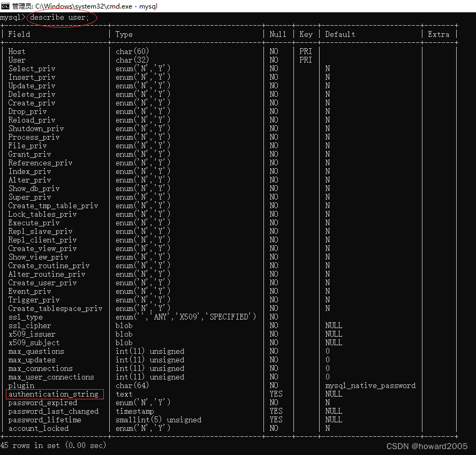Select the 'Reload_priv' field
Viewport: 476px width, 455px height.
pos(32,120)
